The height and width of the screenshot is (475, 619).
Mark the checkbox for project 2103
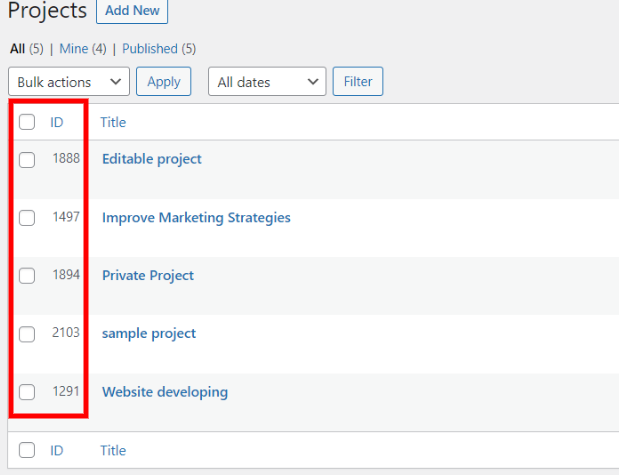click(x=27, y=334)
